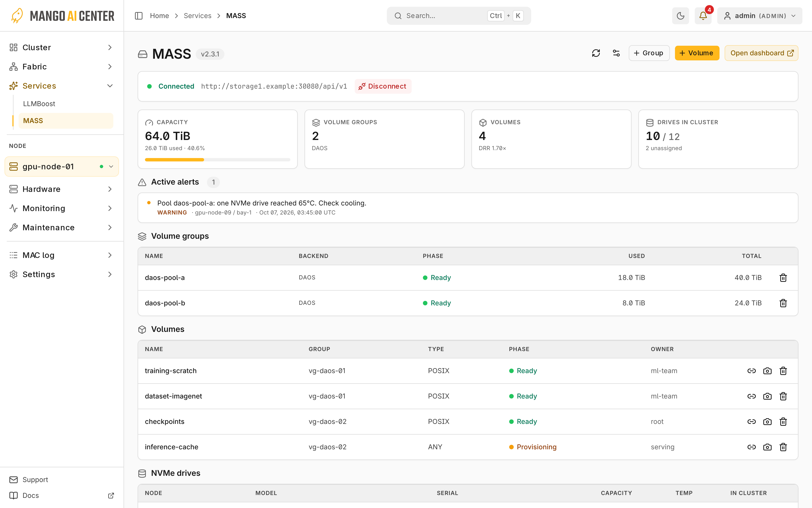Click the Disconnect button
812x508 pixels.
(383, 86)
